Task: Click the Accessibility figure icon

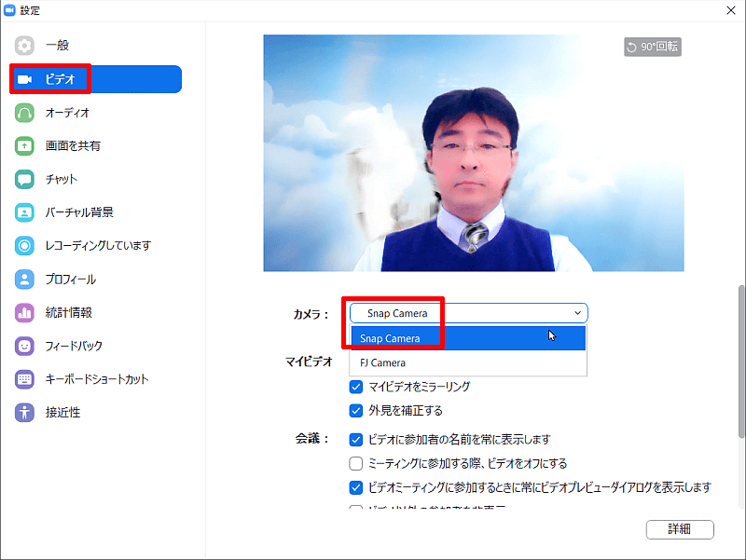Action: click(x=24, y=413)
